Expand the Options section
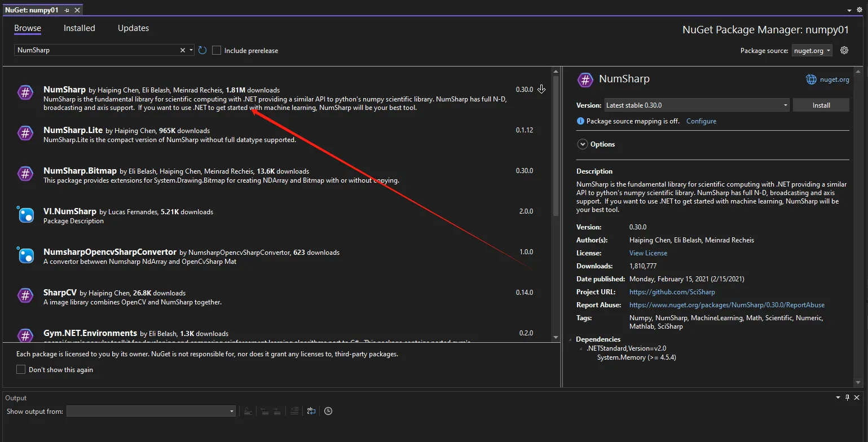The image size is (868, 442). 583,144
